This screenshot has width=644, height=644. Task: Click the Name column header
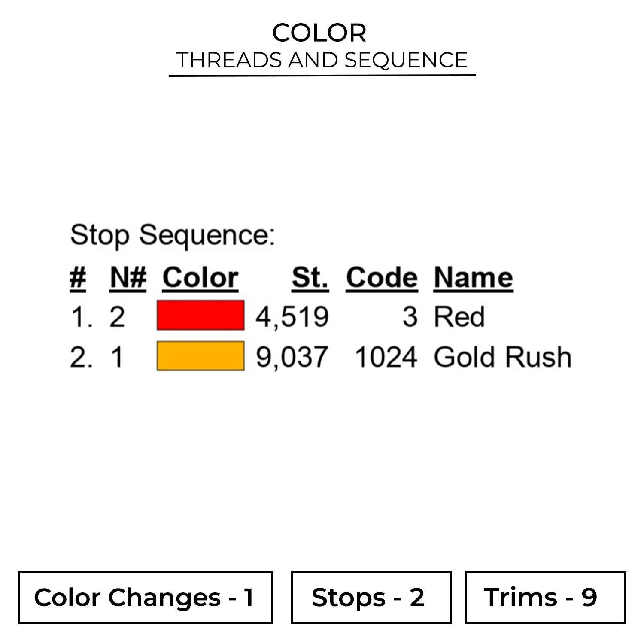473,278
